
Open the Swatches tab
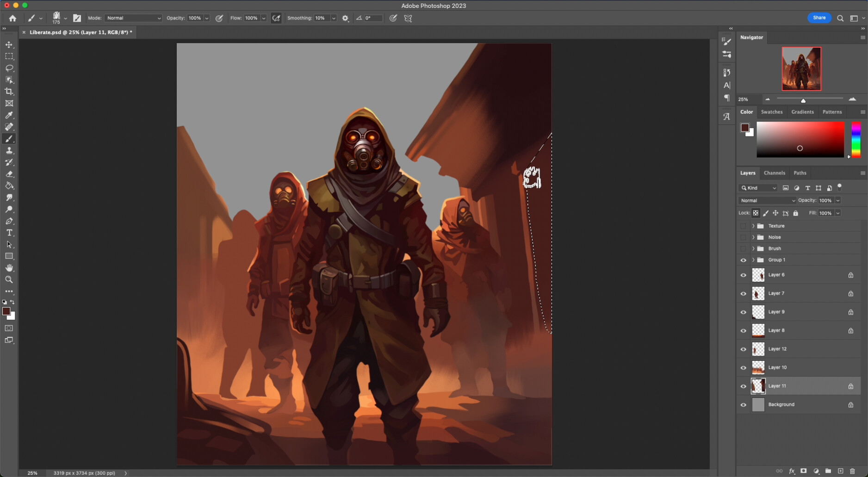(x=771, y=112)
